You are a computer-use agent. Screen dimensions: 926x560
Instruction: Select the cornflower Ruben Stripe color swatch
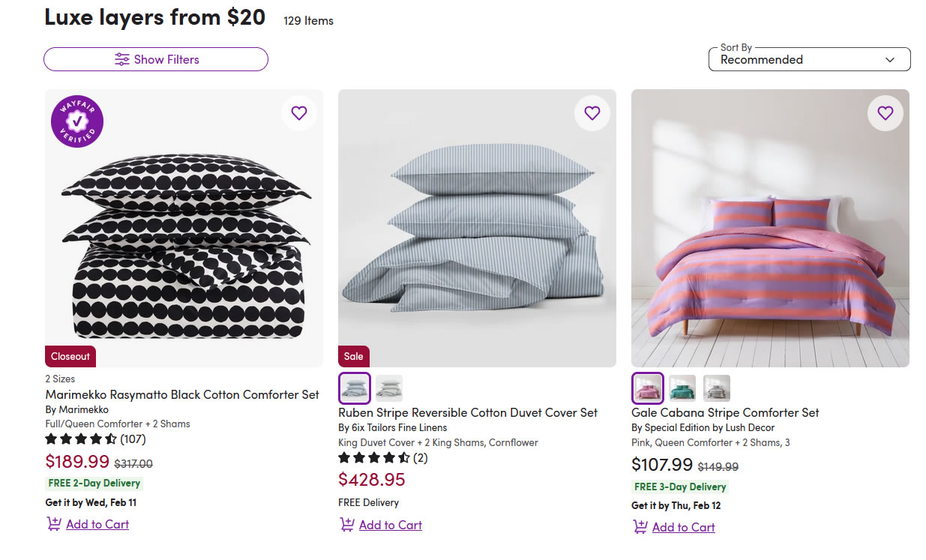[355, 388]
